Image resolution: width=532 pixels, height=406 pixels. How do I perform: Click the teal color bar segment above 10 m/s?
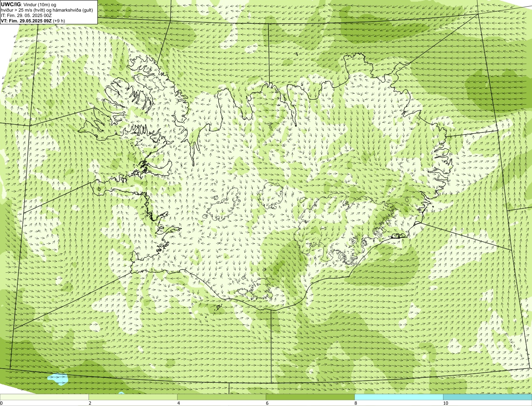point(488,397)
